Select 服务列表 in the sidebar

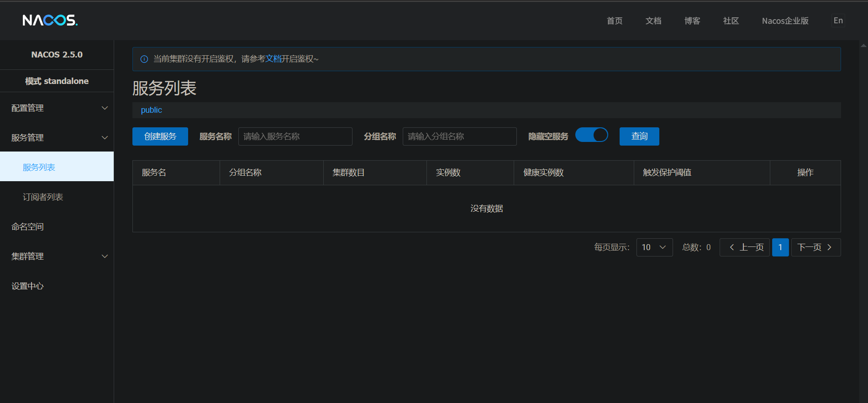(39, 167)
